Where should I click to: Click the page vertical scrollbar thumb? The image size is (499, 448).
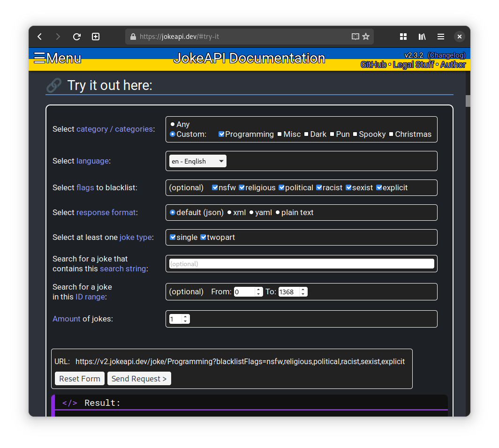(x=468, y=101)
